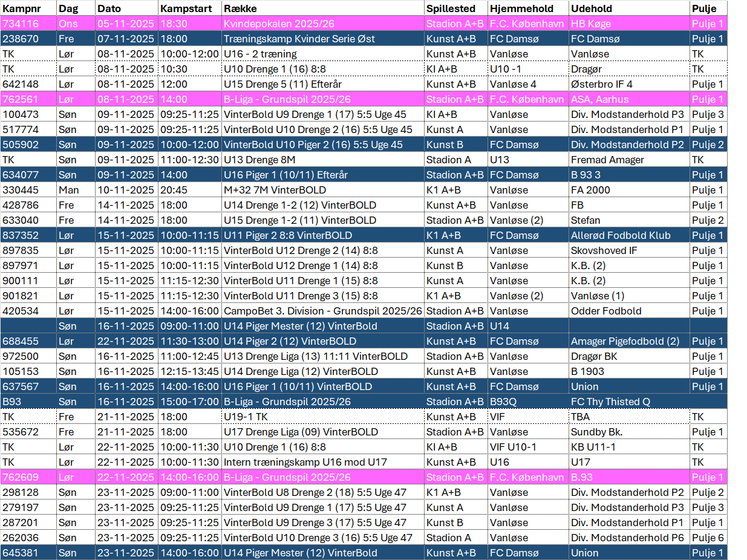Select the Række column header

click(240, 8)
